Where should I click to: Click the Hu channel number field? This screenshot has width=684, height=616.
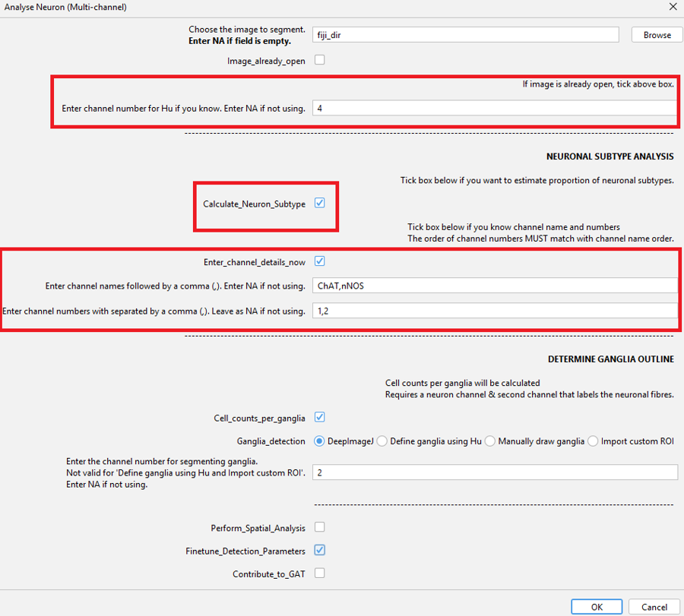494,109
